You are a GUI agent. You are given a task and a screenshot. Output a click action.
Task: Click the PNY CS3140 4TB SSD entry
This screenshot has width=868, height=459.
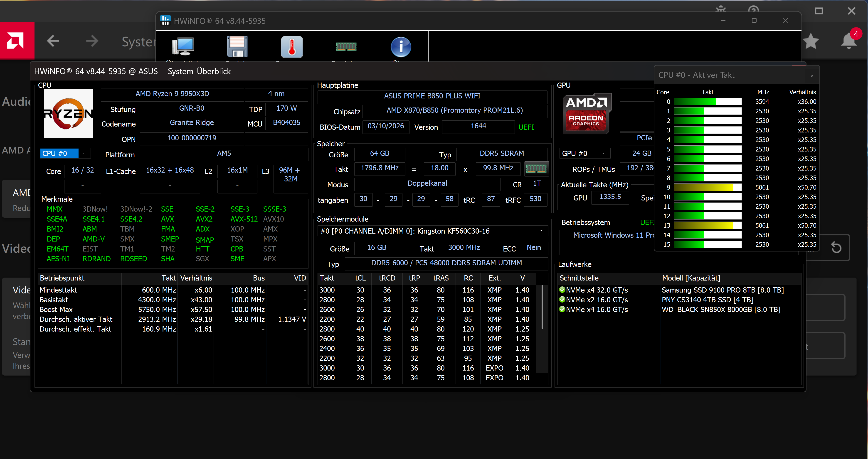click(x=708, y=300)
